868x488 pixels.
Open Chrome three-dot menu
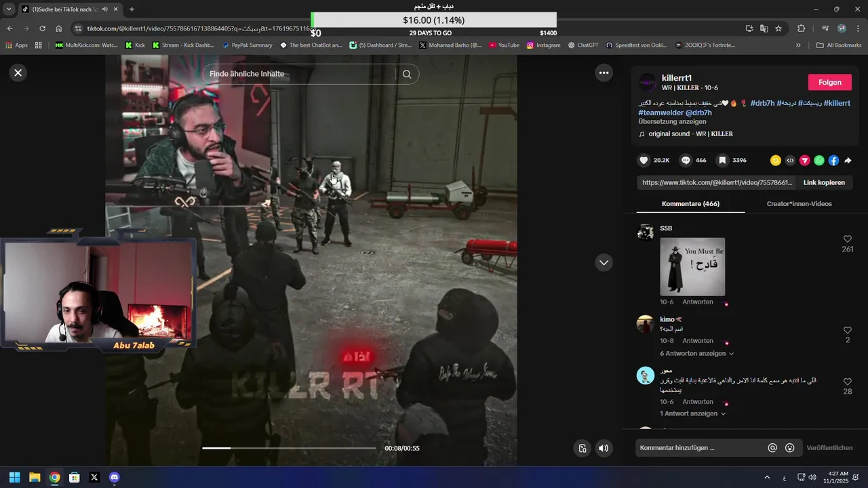tap(858, 28)
